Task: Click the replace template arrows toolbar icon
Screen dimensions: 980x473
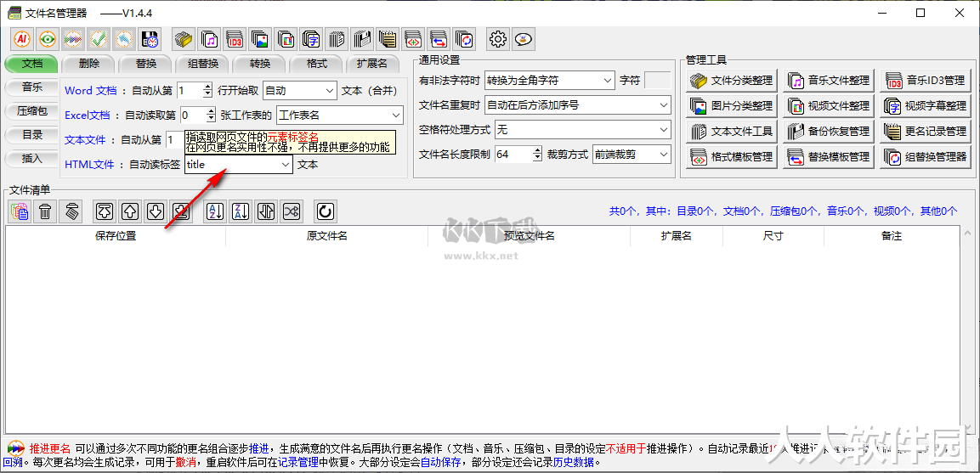Action: click(x=440, y=39)
